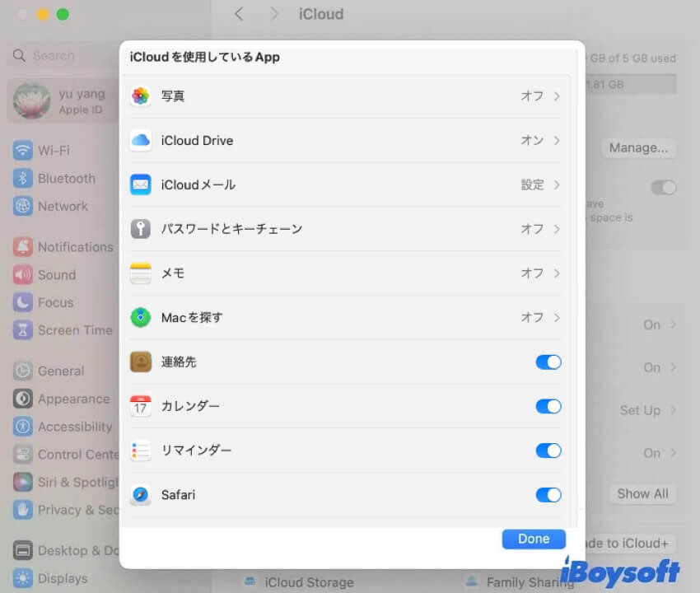
Task: Expand 写真 options via the chevron
Action: coord(557,96)
